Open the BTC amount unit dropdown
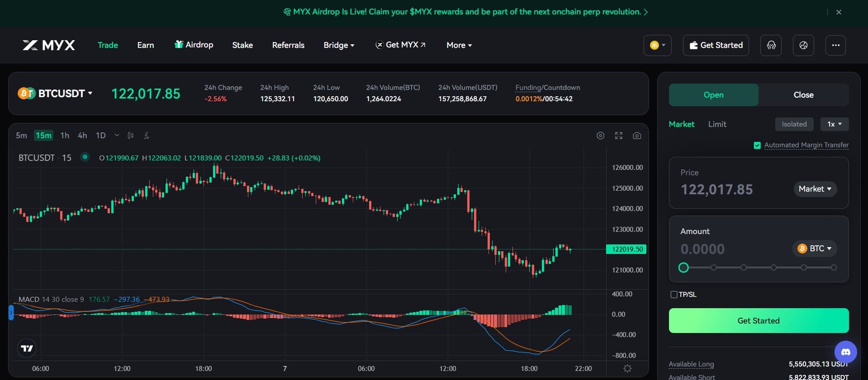Image resolution: width=868 pixels, height=380 pixels. [x=815, y=249]
